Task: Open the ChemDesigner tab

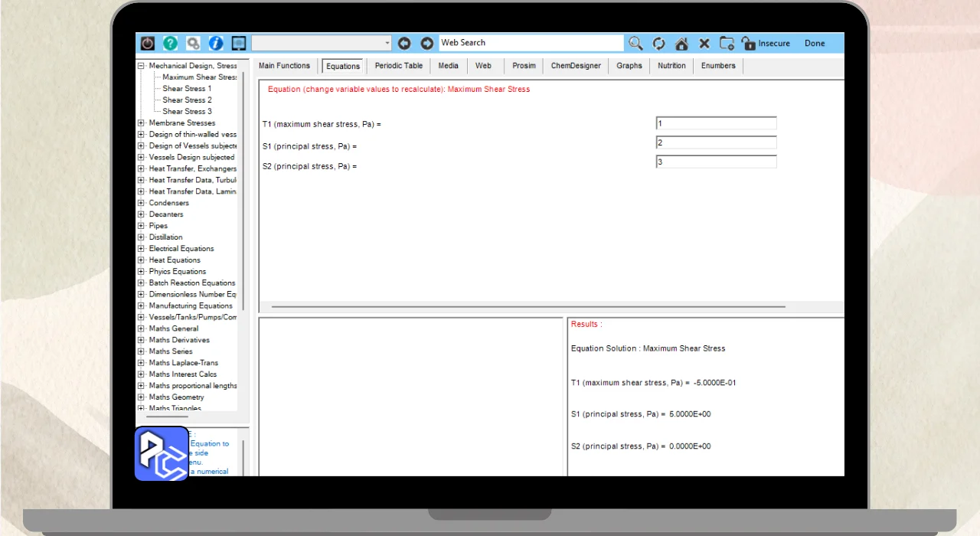Action: point(576,66)
